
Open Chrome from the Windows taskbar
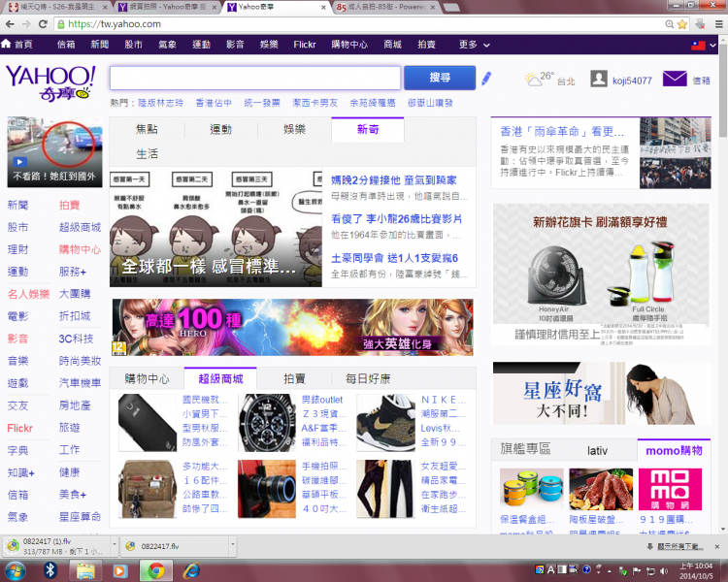click(x=154, y=569)
